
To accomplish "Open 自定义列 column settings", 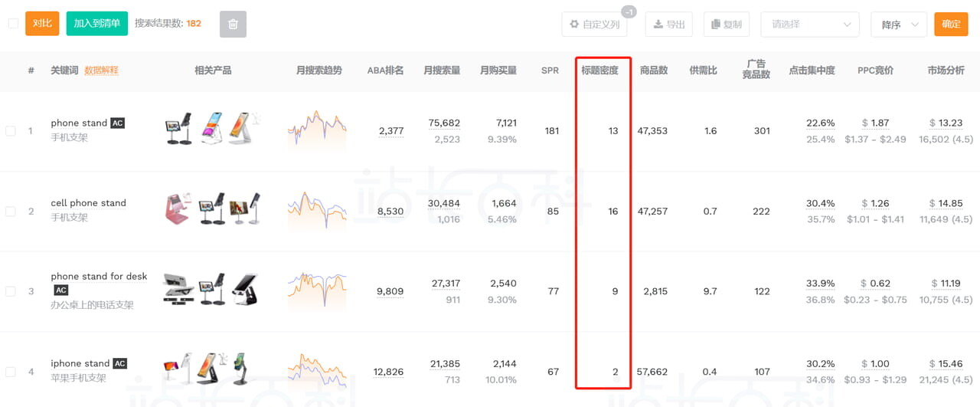I will pyautogui.click(x=595, y=25).
